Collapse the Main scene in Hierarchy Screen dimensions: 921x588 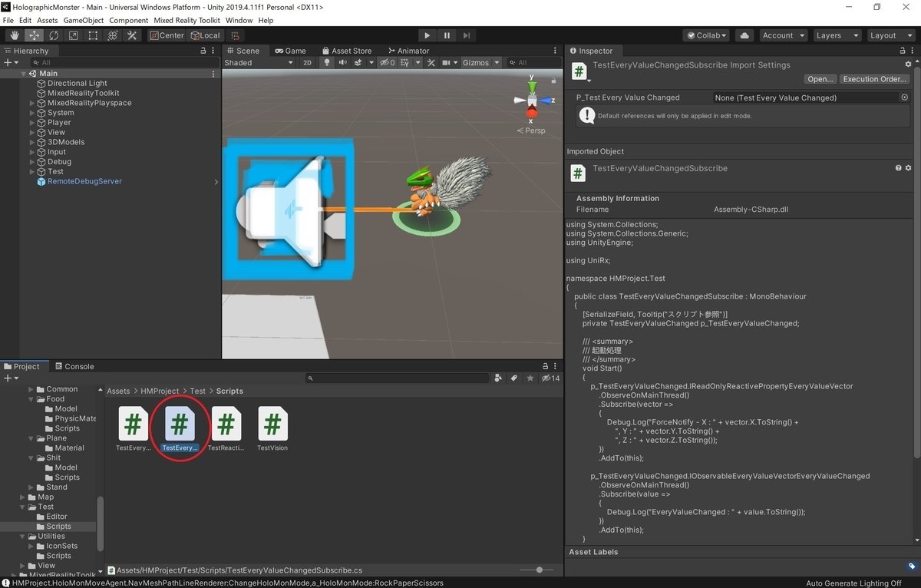(24, 74)
